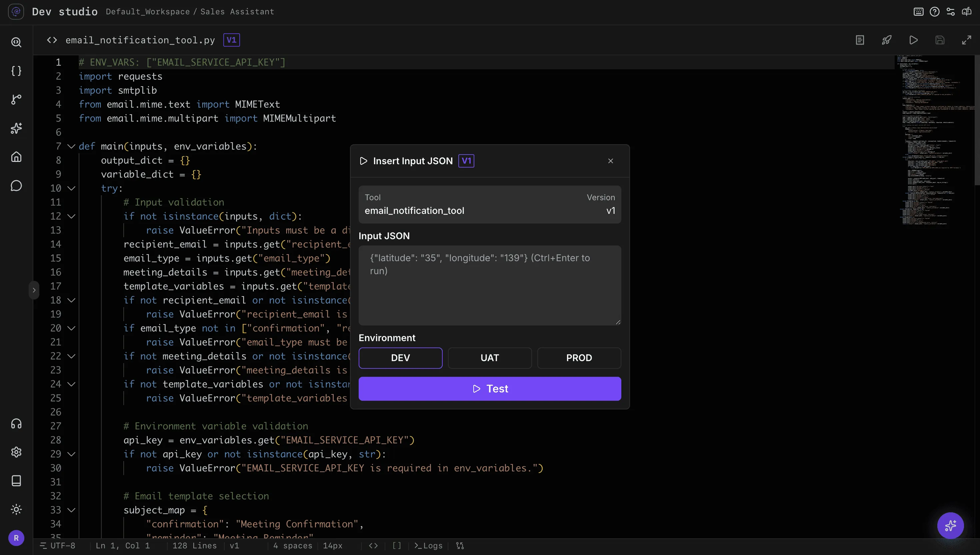Click the code brackets icon in status bar
This screenshot has width=980, height=555.
(373, 545)
